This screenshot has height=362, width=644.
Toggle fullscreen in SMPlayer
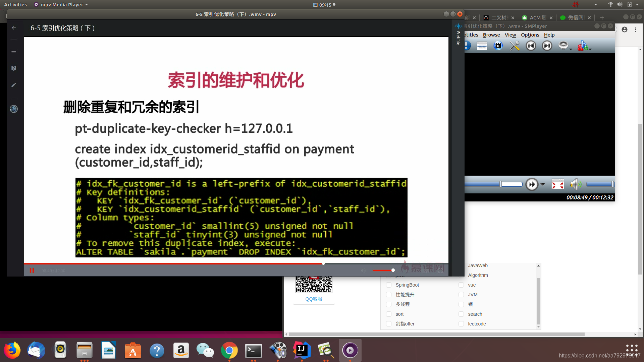557,184
